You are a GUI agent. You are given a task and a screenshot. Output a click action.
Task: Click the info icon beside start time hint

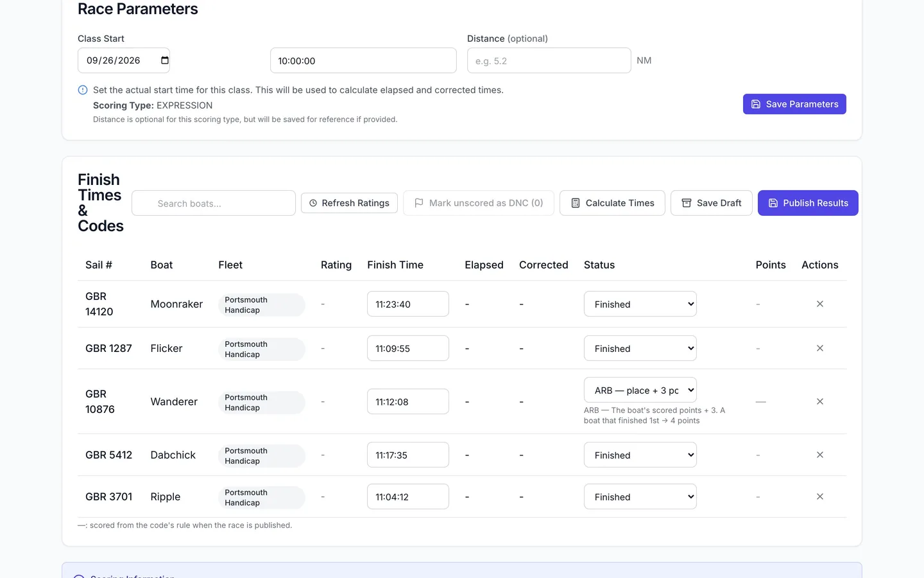point(83,90)
